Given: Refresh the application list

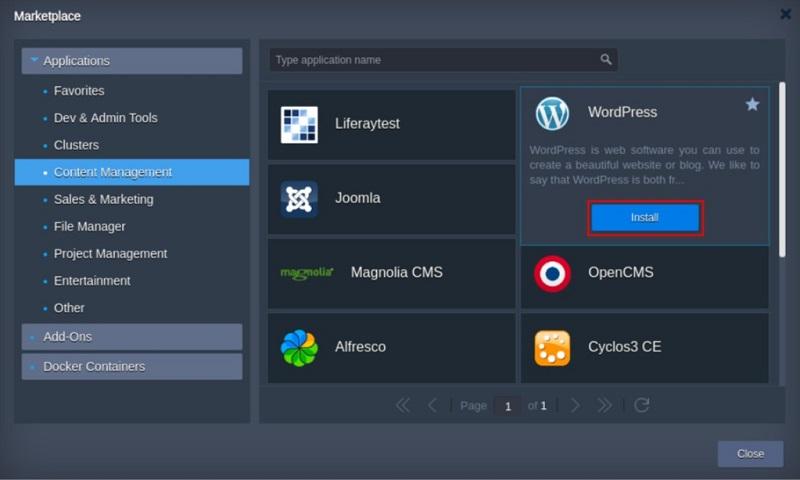Looking at the screenshot, I should click(641, 406).
